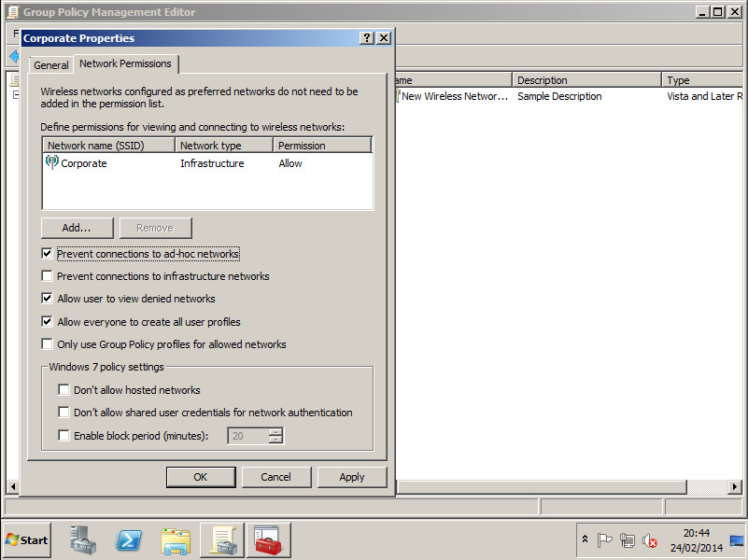Click the muted volume tray icon
The height and width of the screenshot is (560, 748).
pos(649,540)
